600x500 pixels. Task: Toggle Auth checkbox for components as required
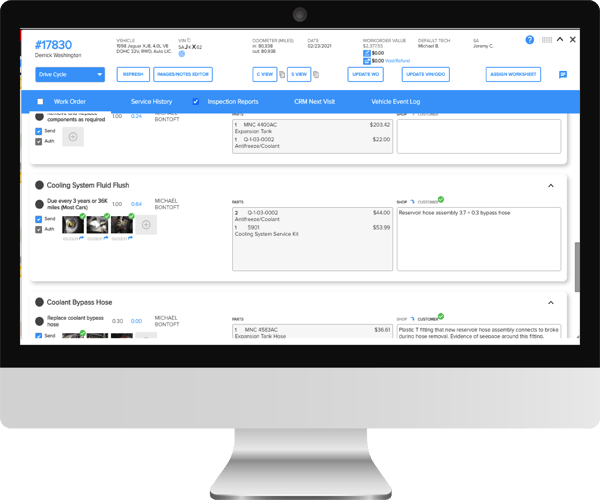click(39, 142)
